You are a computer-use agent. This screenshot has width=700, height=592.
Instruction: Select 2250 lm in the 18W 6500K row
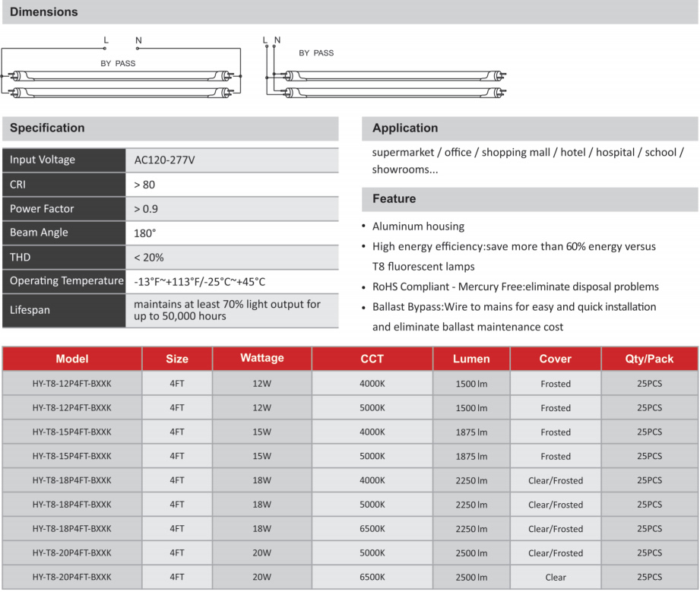471,529
